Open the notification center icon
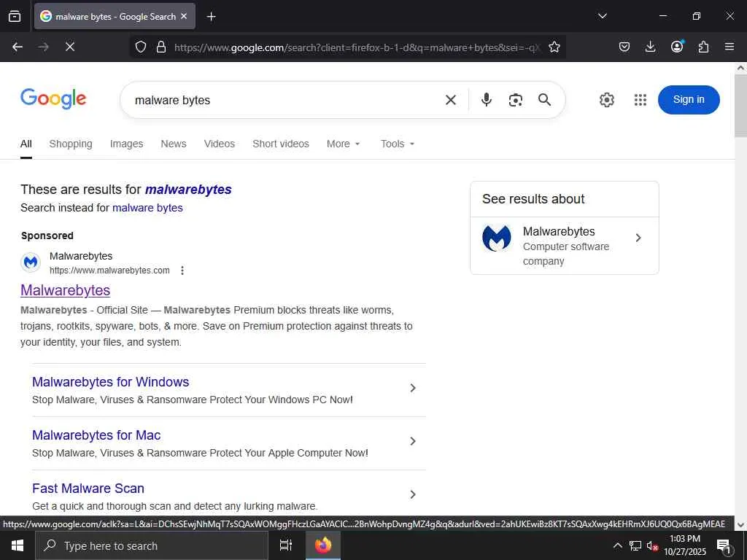Image resolution: width=747 pixels, height=560 pixels. pos(724,546)
